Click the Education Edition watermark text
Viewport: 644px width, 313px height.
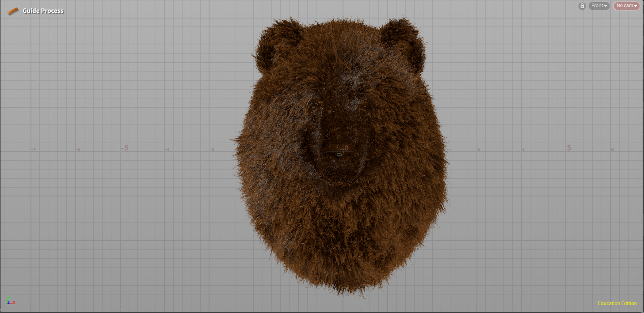pos(617,303)
